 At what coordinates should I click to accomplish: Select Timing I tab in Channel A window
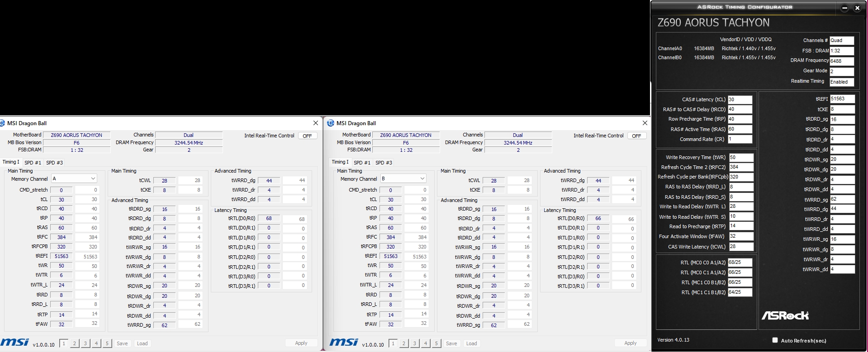pos(11,162)
